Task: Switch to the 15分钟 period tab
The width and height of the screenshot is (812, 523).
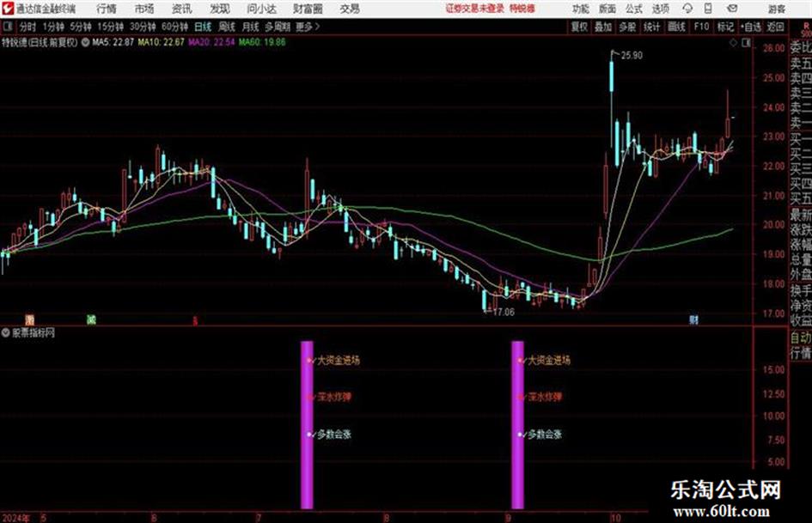Action: [111, 27]
